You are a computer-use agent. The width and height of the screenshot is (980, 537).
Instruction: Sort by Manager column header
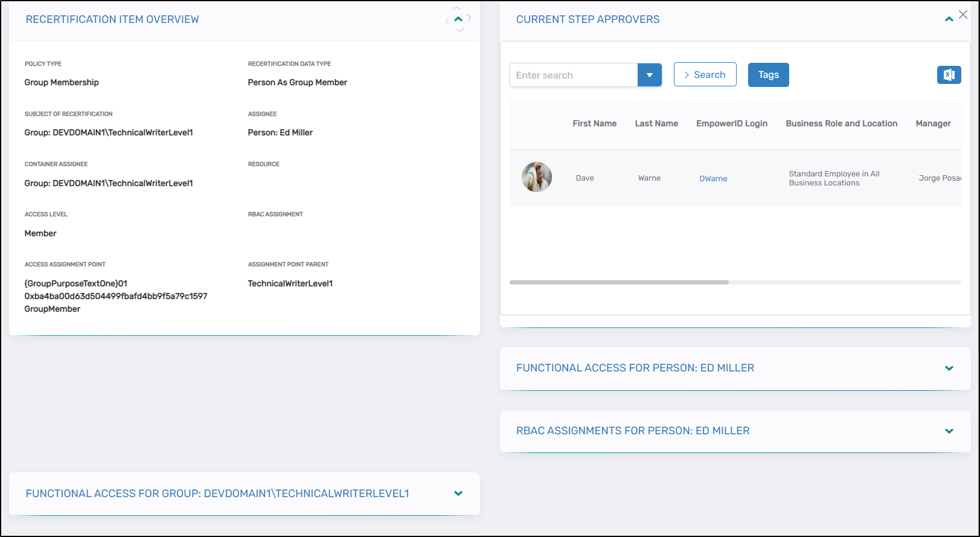[933, 123]
